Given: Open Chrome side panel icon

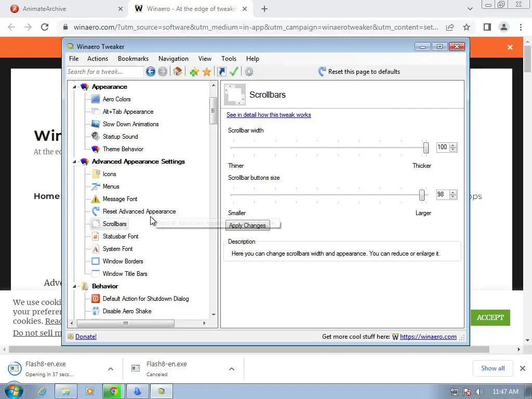Looking at the screenshot, I should point(487,27).
